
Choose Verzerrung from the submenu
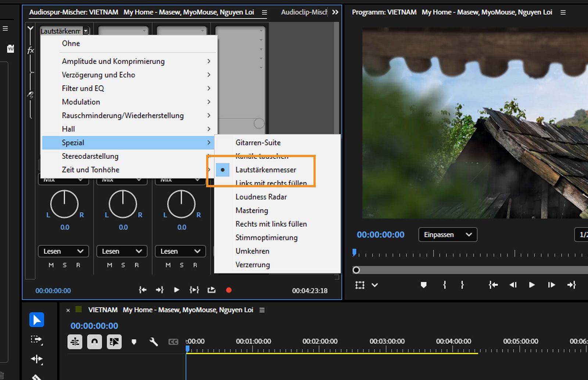[x=277, y=265]
